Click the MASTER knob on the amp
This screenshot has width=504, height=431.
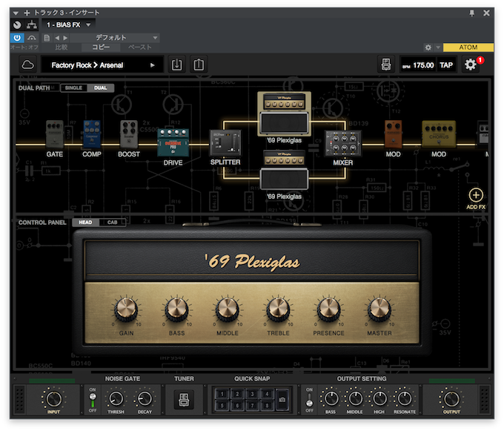click(379, 309)
